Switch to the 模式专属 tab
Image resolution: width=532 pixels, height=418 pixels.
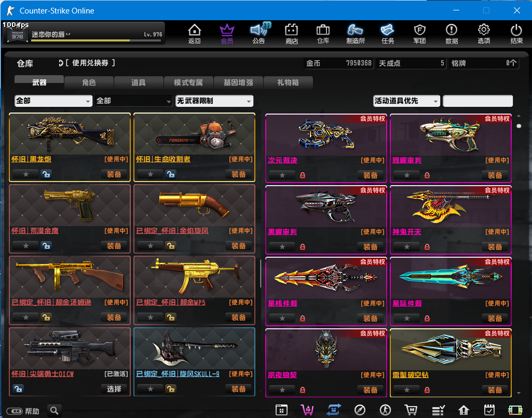(x=188, y=82)
